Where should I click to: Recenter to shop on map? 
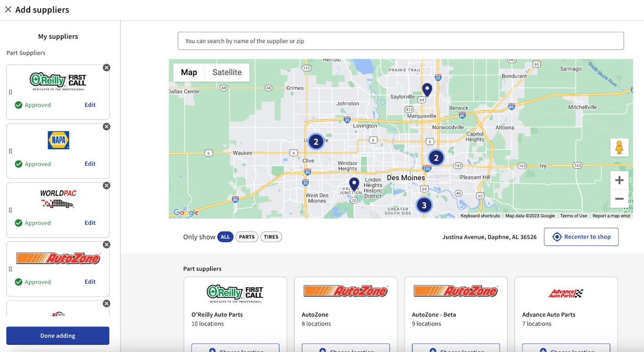(581, 237)
